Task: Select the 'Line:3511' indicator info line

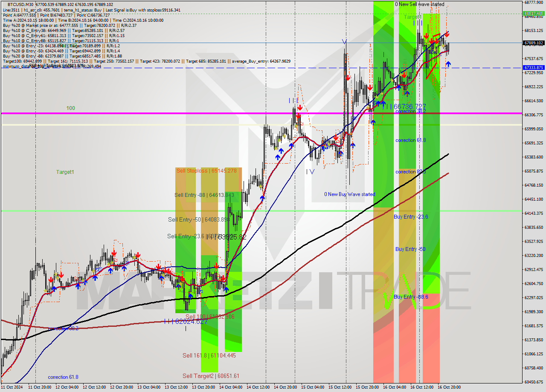Action: coord(91,10)
